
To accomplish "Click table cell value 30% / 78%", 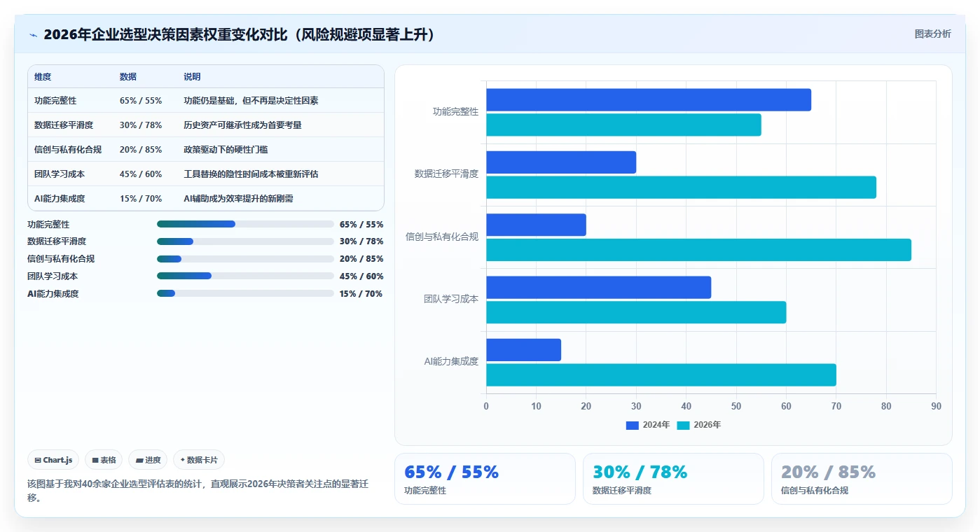I will click(x=141, y=125).
